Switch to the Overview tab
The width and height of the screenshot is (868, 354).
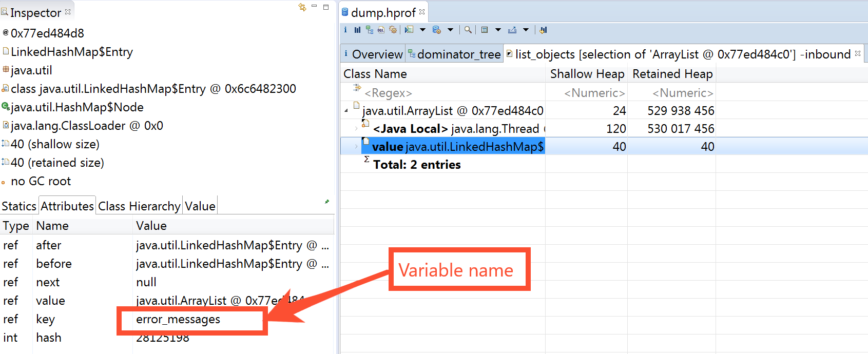[x=373, y=54]
